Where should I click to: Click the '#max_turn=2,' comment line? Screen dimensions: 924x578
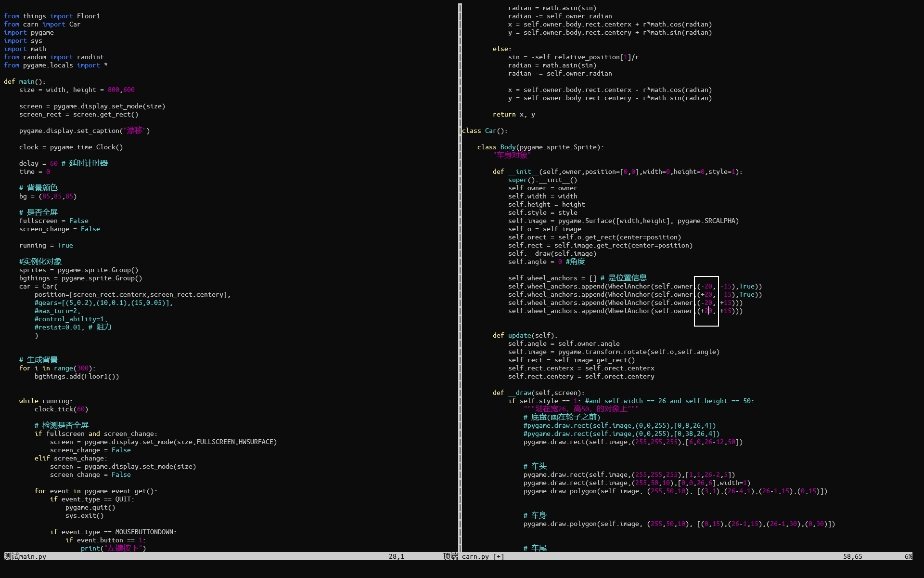pos(58,311)
